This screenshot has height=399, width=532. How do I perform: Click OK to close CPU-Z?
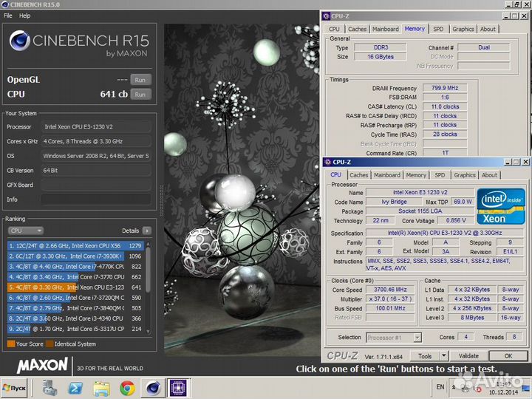tap(508, 356)
